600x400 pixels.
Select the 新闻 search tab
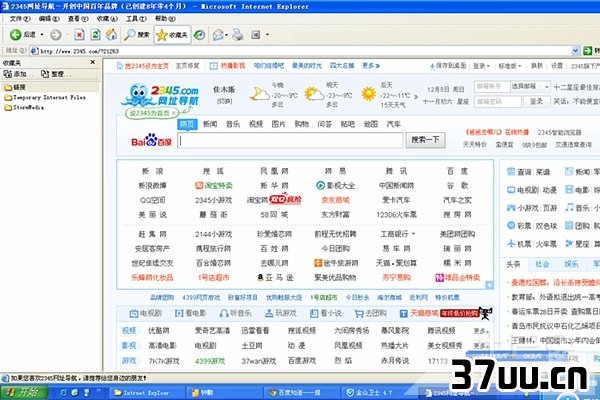pos(210,124)
